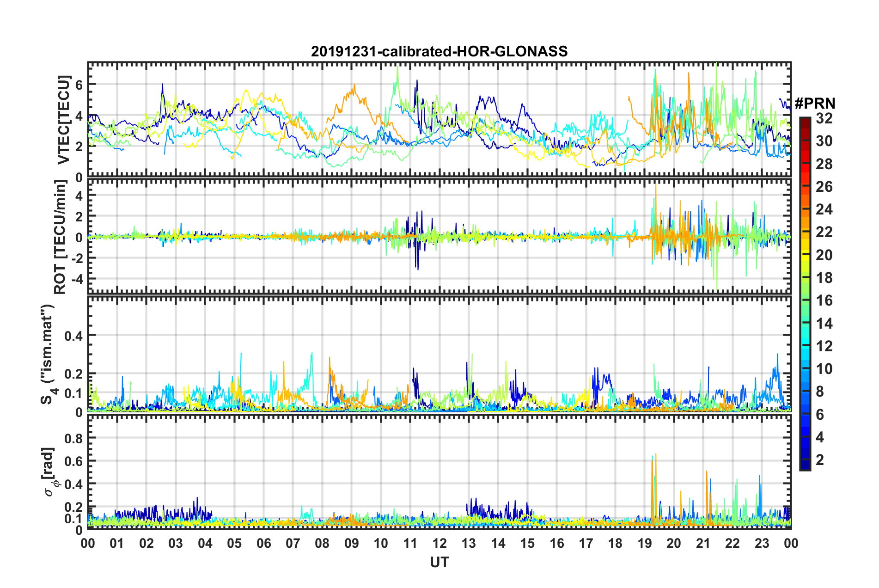Screen dimensions: 879x588
Task: Click the 4 tick on ROT axis
Action: pyautogui.click(x=79, y=196)
